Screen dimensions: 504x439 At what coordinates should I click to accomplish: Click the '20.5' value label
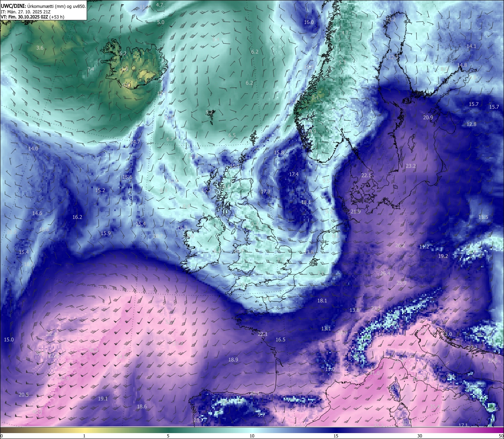pyautogui.click(x=24, y=395)
